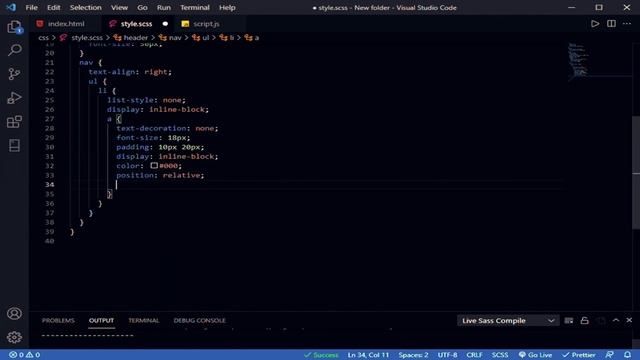This screenshot has height=360, width=640.
Task: Click the feedback icon in status bar
Action: pos(609,355)
